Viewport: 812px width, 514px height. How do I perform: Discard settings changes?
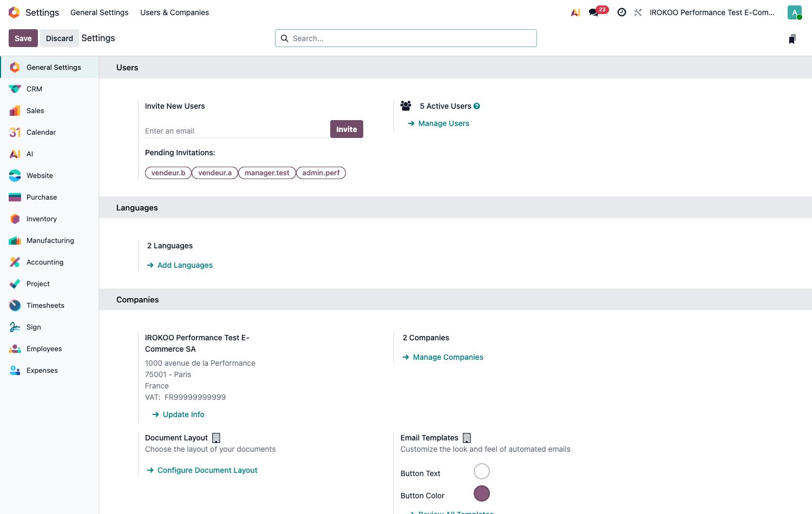click(60, 38)
